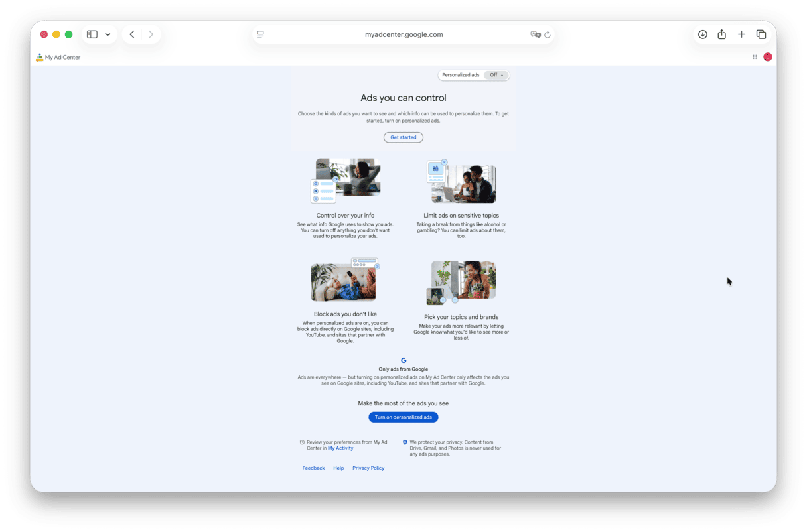This screenshot has height=532, width=807.
Task: Click the Google account avatar
Action: [x=768, y=57]
